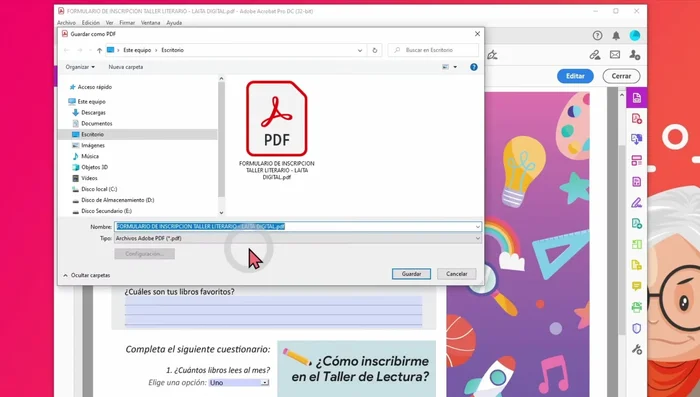
Task: Open the account profile avatar in Acrobat
Action: click(x=634, y=36)
